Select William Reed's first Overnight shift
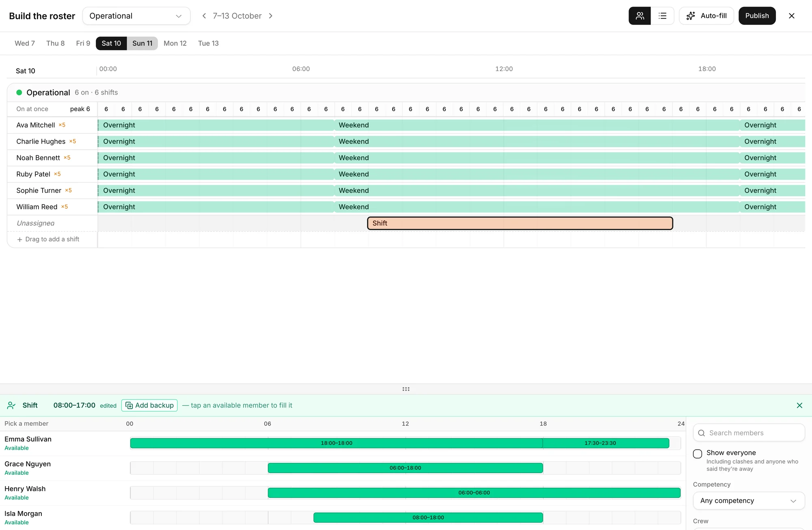Image resolution: width=812 pixels, height=530 pixels. click(216, 207)
